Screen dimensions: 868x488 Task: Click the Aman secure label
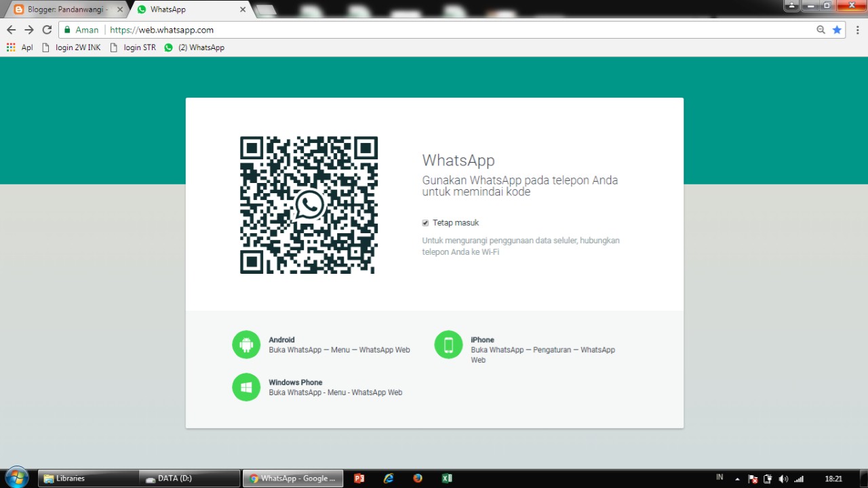pos(87,30)
